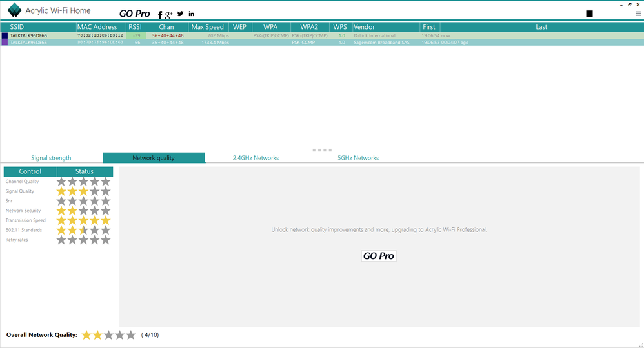The width and height of the screenshot is (644, 348).
Task: Click the Last column header
Action: [x=541, y=27]
